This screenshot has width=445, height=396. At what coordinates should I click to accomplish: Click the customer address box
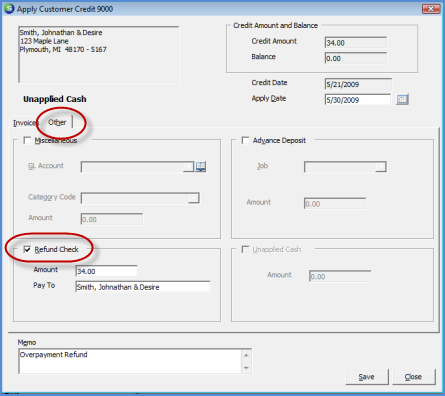(99, 55)
